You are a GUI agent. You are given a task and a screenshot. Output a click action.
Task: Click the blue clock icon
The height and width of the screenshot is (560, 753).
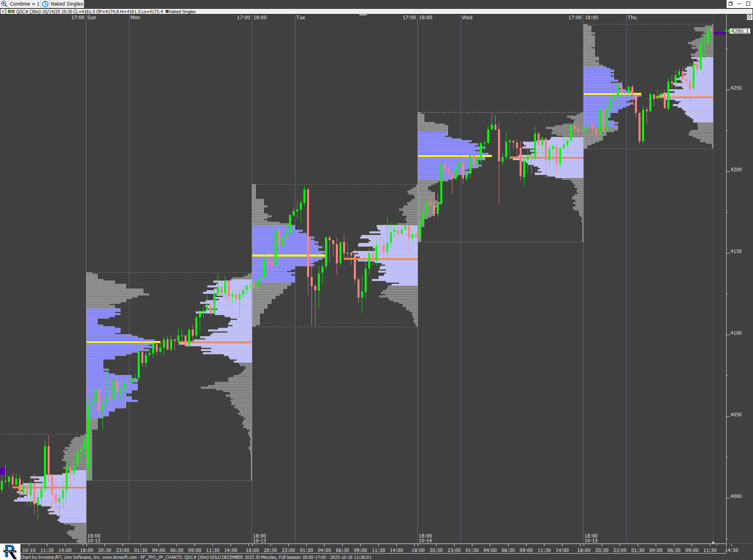[x=46, y=4]
